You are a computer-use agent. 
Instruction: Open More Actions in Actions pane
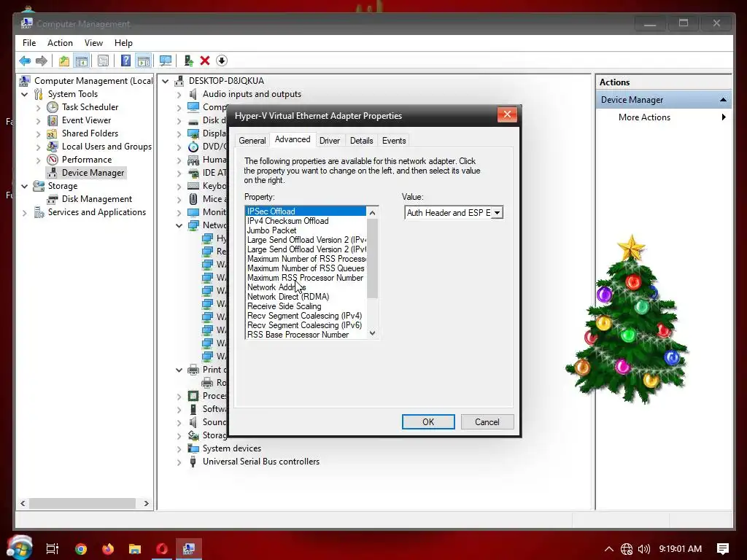coord(644,117)
